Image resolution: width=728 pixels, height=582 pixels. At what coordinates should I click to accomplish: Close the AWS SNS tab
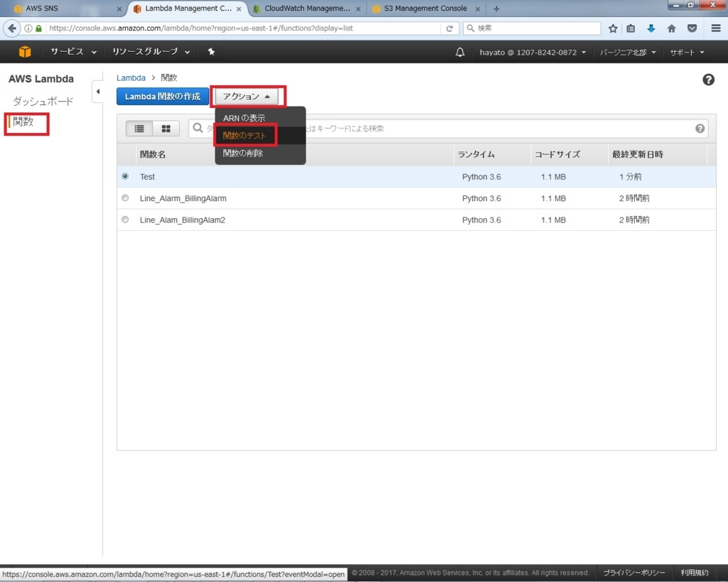(x=119, y=9)
